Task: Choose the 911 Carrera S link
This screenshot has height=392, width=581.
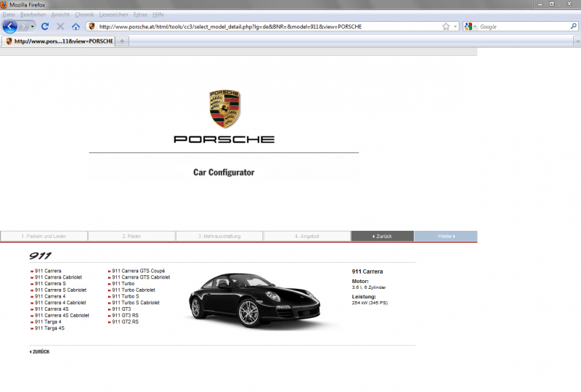Action: tap(50, 283)
